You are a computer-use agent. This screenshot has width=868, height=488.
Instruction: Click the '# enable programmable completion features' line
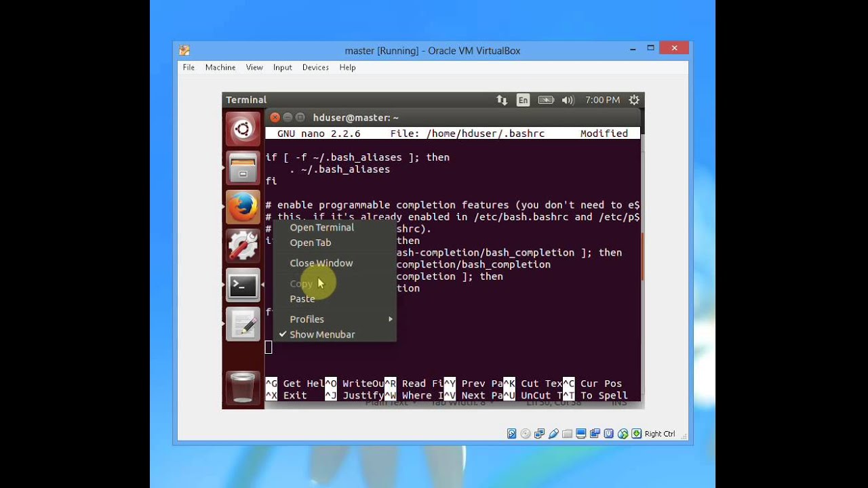click(452, 205)
